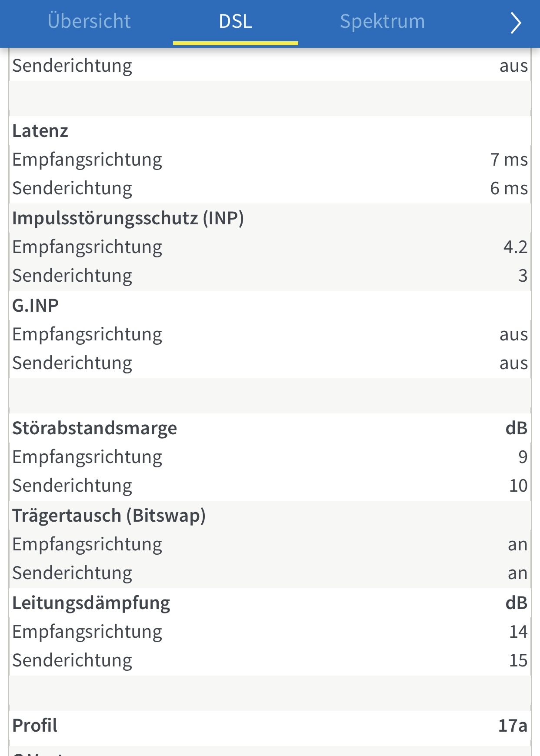The width and height of the screenshot is (540, 756).
Task: Select the Leitungsdämpfung value 14
Action: click(x=518, y=632)
